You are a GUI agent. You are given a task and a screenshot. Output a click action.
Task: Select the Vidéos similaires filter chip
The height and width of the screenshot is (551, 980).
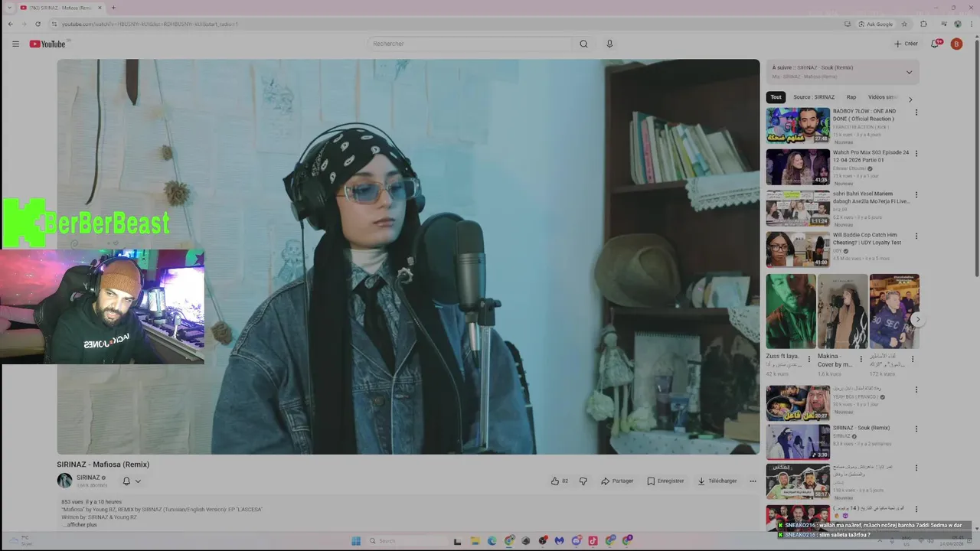(883, 97)
